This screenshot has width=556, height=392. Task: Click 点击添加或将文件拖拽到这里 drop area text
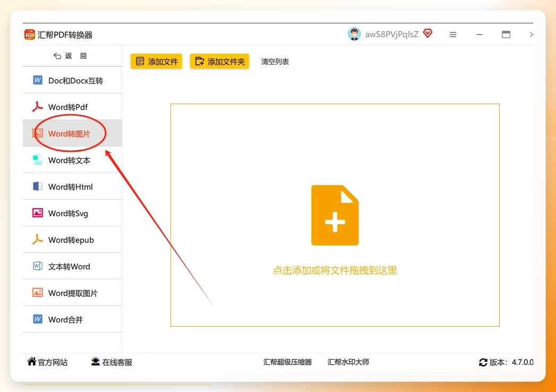click(x=335, y=270)
